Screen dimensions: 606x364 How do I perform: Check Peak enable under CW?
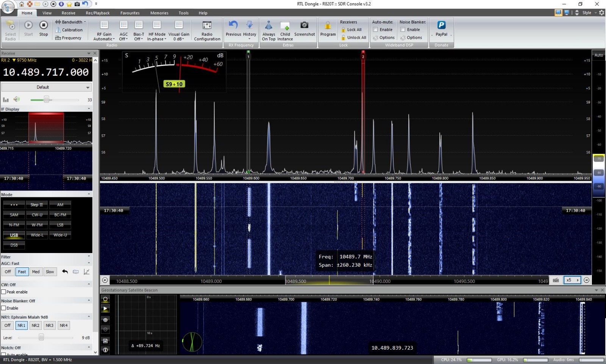coord(3,292)
